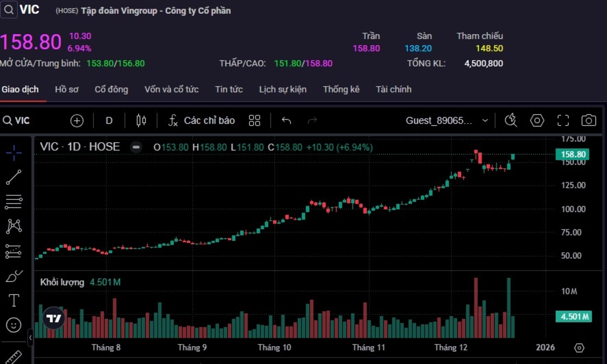The image size is (607, 364).
Task: Open the Tài chính tab
Action: click(x=394, y=90)
